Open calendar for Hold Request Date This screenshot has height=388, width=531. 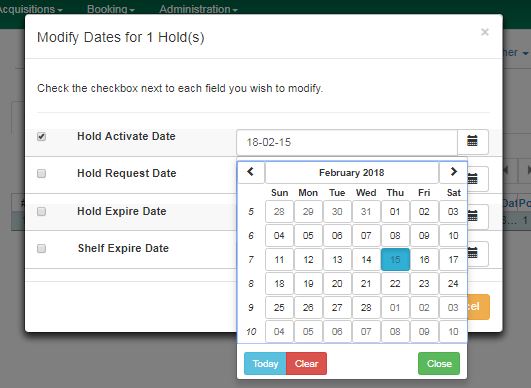click(478, 179)
